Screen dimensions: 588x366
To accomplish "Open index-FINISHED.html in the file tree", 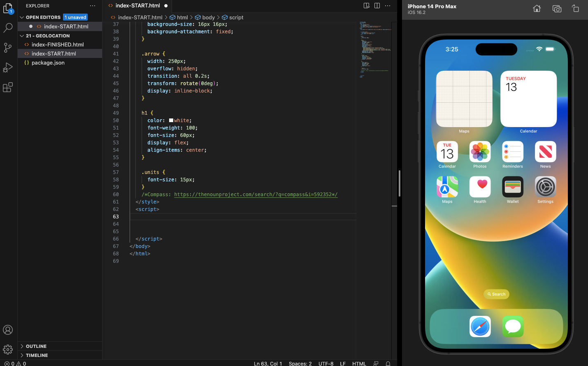I will coord(60,44).
